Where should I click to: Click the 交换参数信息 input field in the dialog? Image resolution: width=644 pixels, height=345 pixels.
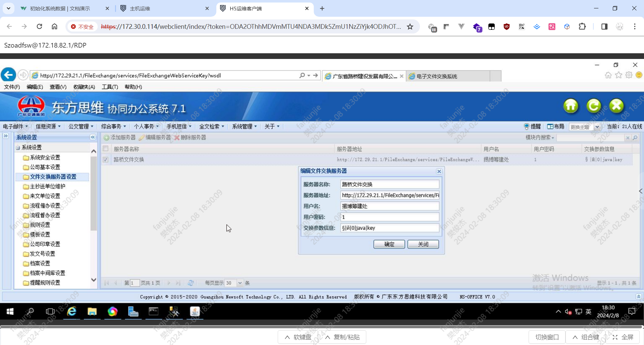(390, 228)
